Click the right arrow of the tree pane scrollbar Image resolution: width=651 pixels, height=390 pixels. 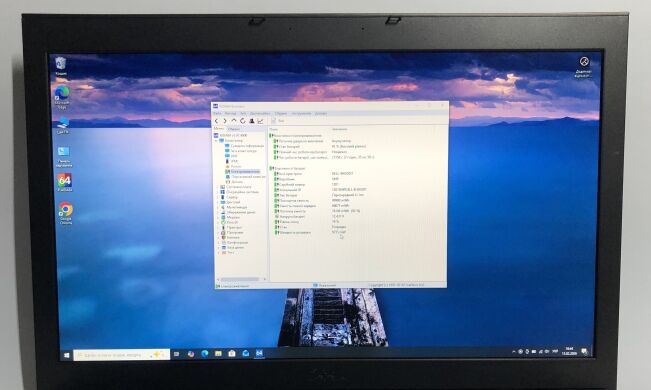point(264,279)
